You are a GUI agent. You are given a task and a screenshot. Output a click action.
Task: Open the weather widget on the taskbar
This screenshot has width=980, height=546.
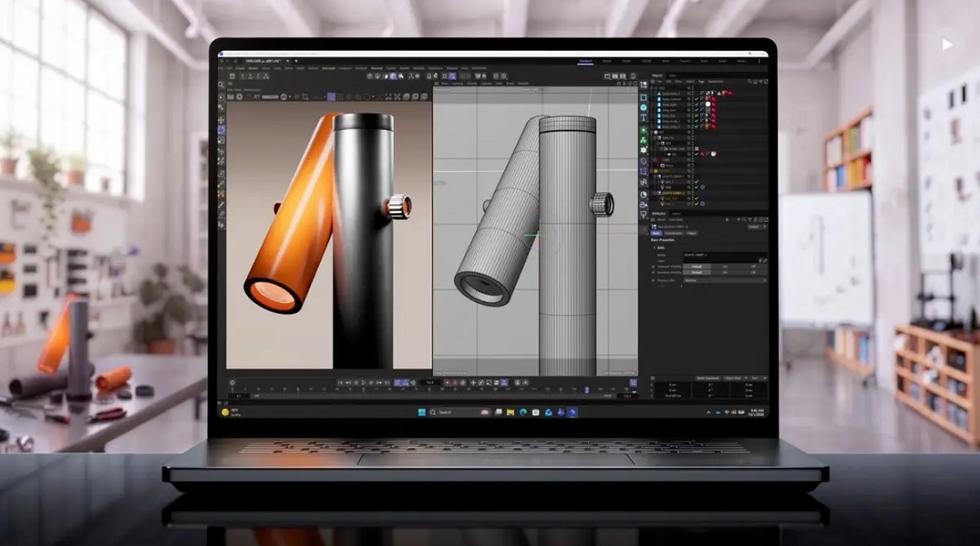click(231, 412)
